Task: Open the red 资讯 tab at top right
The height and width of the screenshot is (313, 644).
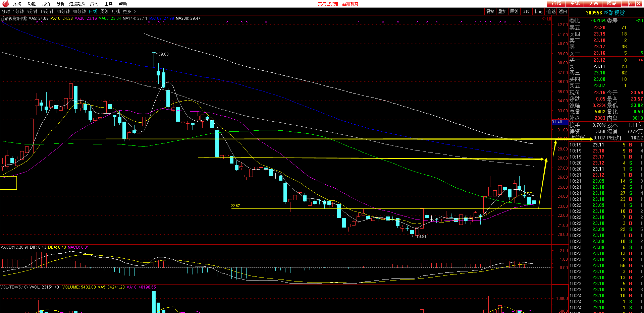Action: click(x=575, y=4)
